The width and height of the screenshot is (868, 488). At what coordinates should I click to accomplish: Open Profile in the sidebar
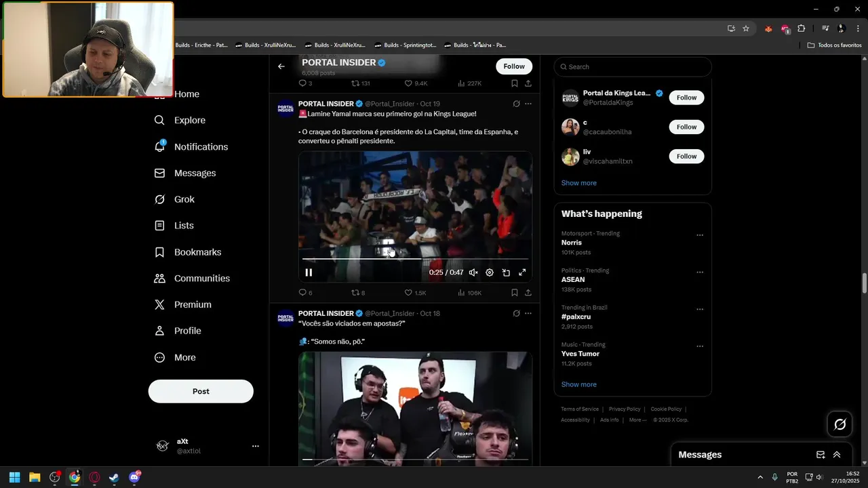point(178,331)
